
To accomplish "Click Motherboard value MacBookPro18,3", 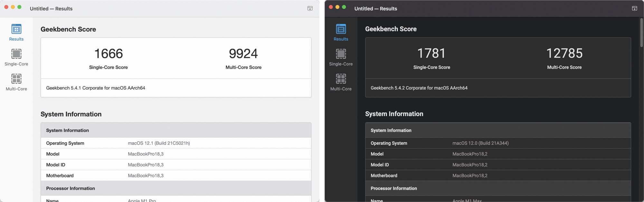I will pos(146,176).
